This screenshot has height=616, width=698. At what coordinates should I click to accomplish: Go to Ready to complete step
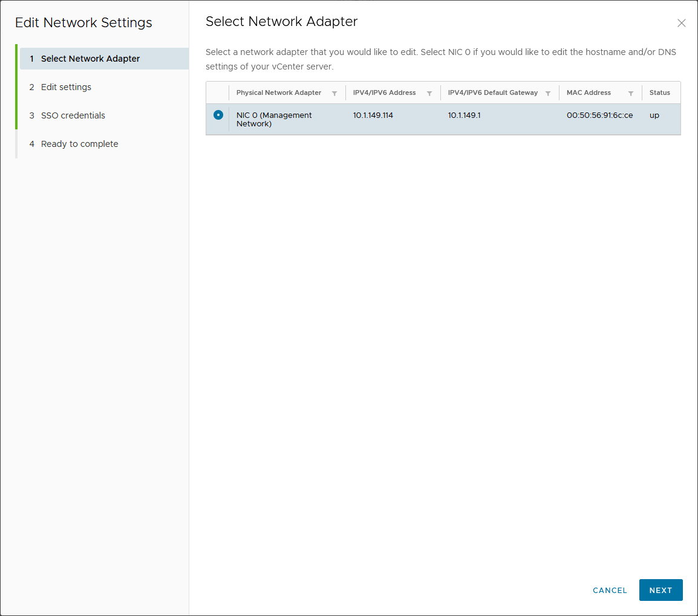[79, 144]
